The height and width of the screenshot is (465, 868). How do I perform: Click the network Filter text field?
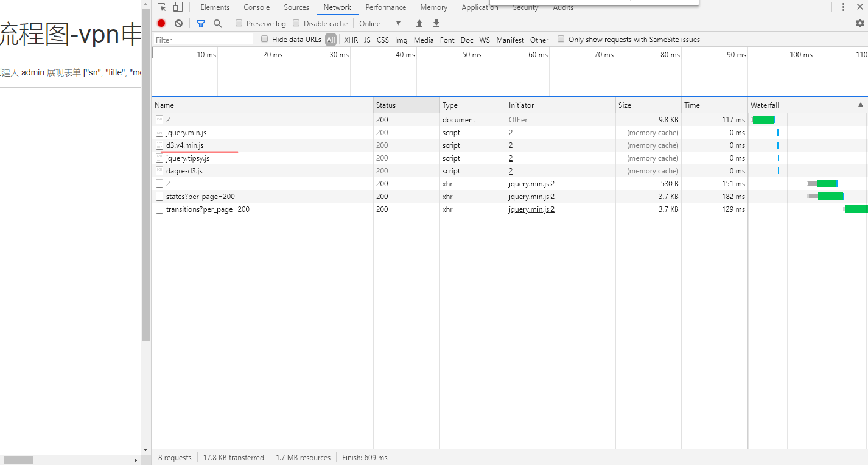203,40
